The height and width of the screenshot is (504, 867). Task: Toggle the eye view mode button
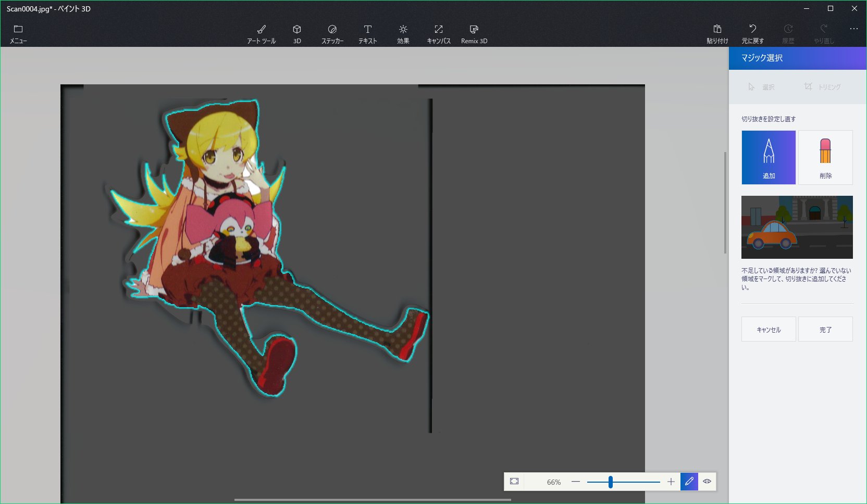click(x=707, y=482)
